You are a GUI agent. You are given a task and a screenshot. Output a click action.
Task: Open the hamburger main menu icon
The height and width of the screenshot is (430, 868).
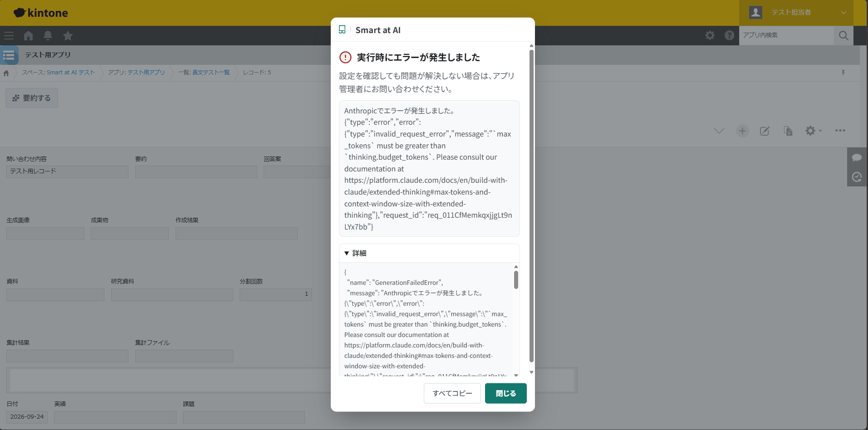pos(9,35)
